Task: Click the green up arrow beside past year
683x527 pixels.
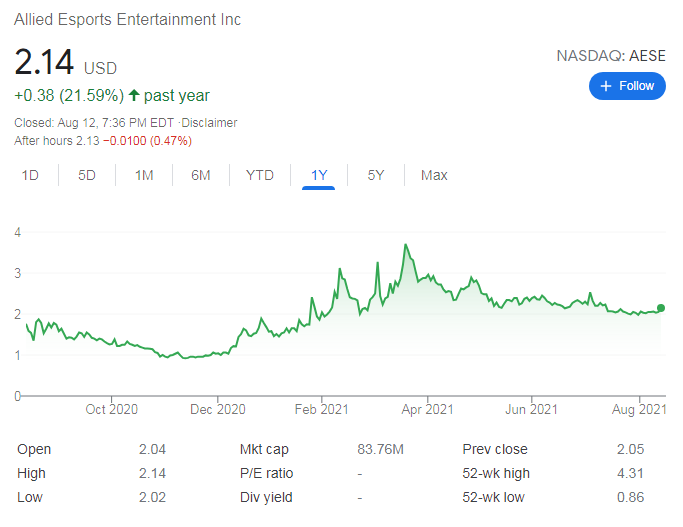Action: (x=134, y=95)
